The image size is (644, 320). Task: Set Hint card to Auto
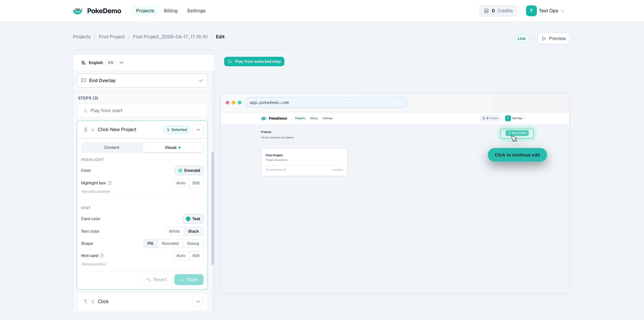181,256
